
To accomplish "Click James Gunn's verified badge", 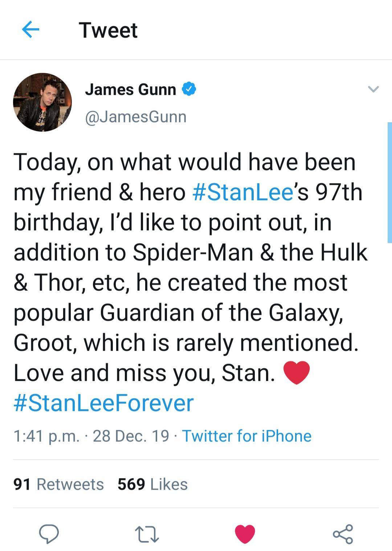I will click(x=189, y=89).
